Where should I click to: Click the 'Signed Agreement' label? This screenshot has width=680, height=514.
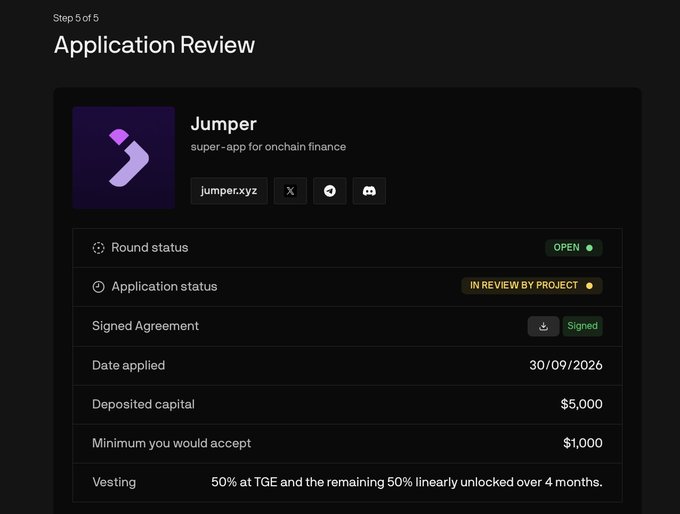pyautogui.click(x=145, y=326)
